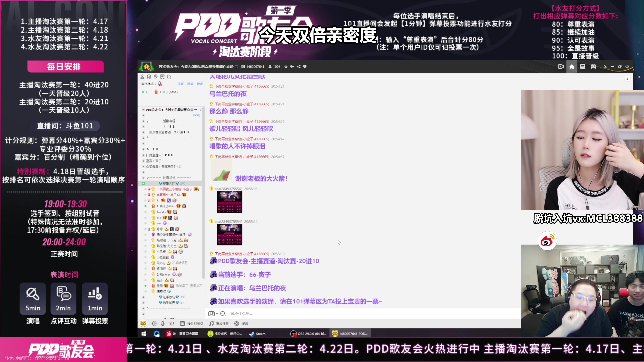Click the location pin icon in sidebar toolbar
The height and width of the screenshot is (362, 644).
coord(156,77)
